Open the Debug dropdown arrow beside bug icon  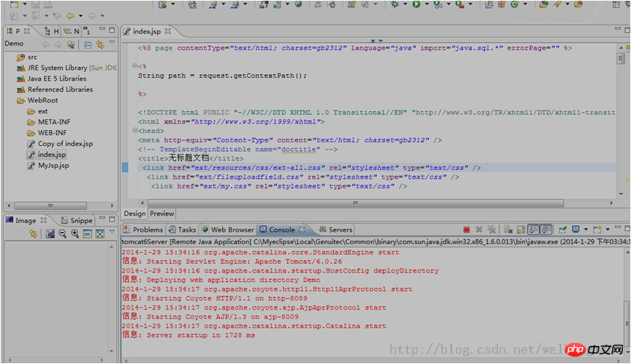405,4
